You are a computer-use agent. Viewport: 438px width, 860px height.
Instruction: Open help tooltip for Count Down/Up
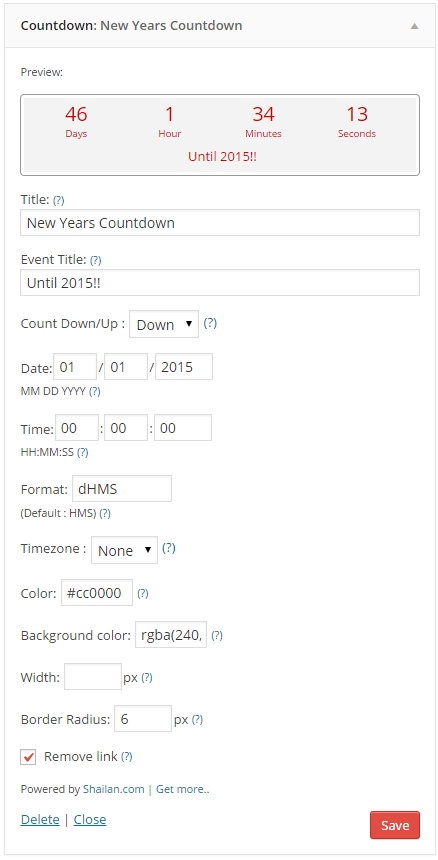point(210,324)
